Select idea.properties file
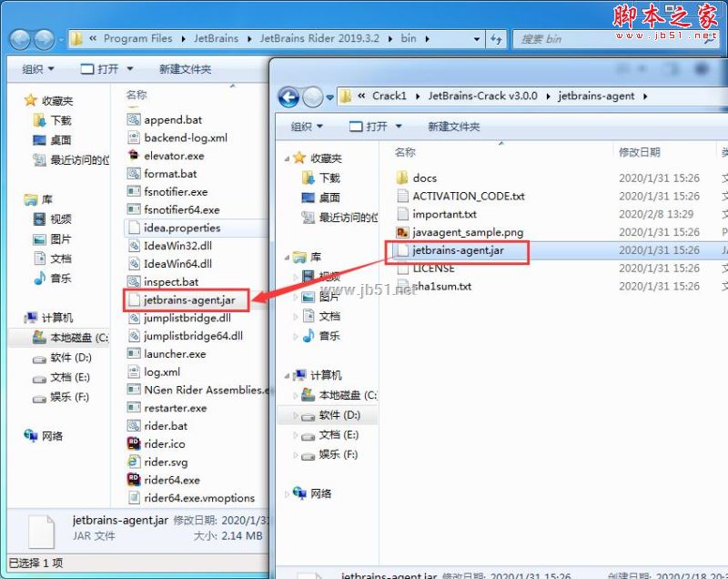The image size is (728, 579). click(182, 228)
